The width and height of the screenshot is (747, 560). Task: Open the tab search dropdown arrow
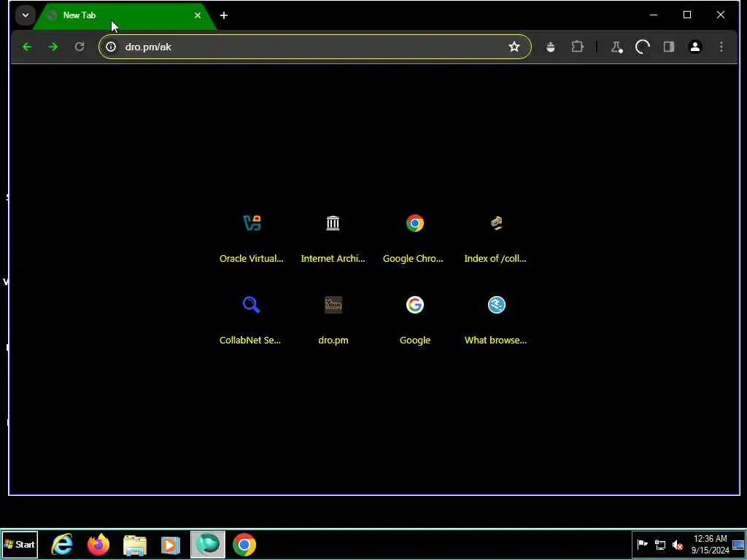pyautogui.click(x=26, y=15)
